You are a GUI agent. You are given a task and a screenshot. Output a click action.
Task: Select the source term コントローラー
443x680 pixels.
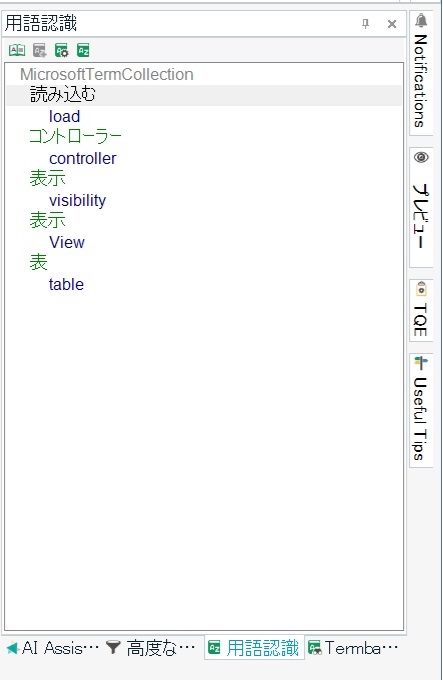[x=75, y=137]
